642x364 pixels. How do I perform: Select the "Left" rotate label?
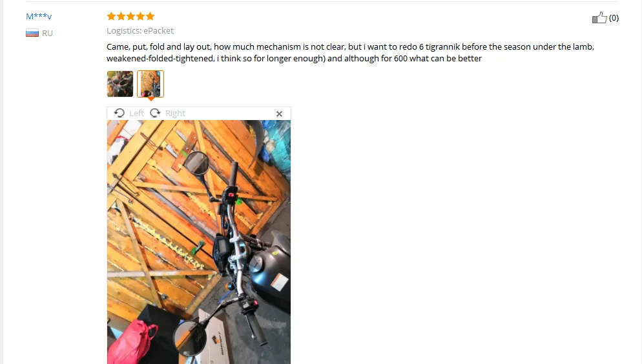(x=136, y=114)
